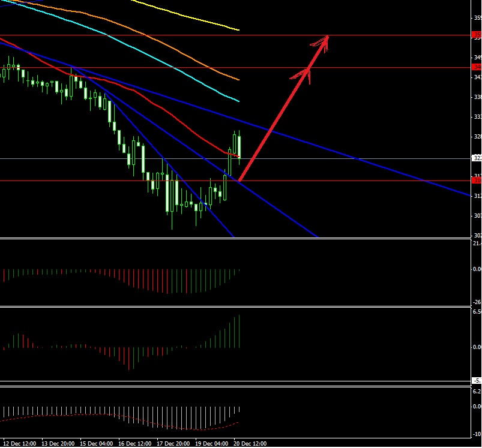Click the 12 Dec 12:00 time label
This screenshot has width=482, height=448.
coord(20,444)
